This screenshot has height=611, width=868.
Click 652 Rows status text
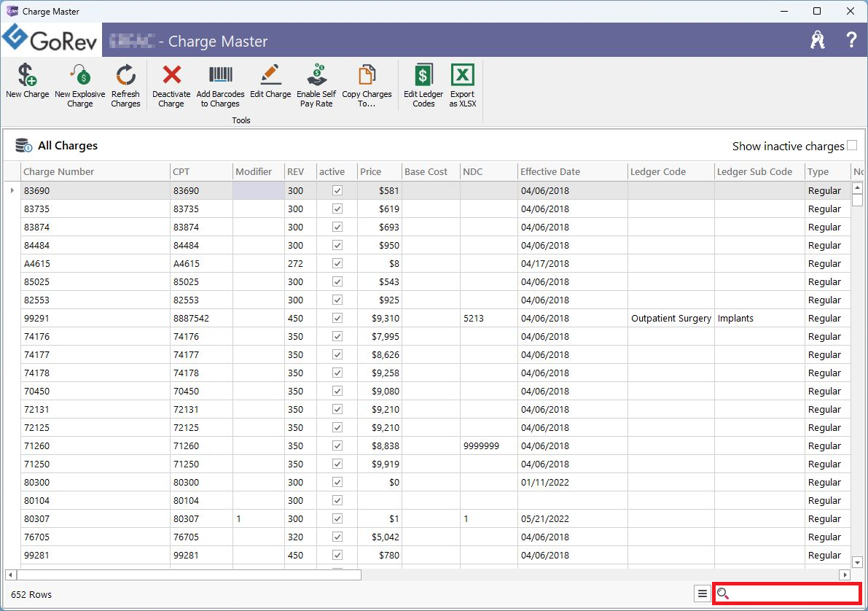tap(31, 594)
